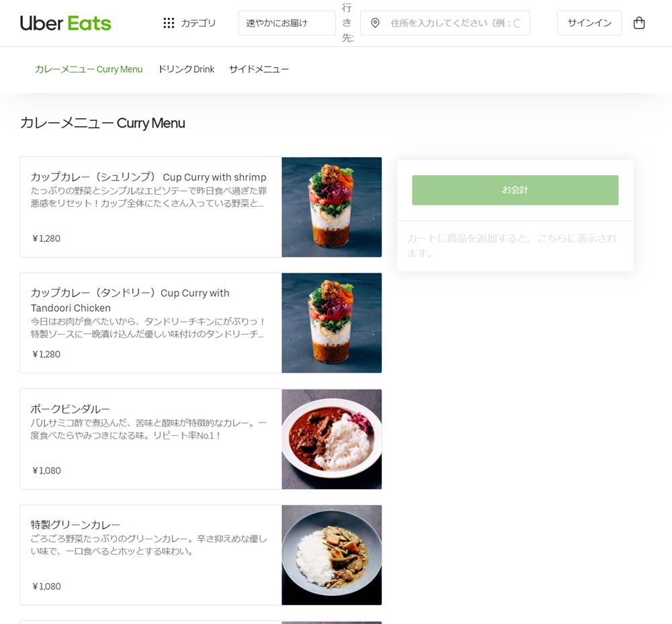Open the ポークビンダルー curry plate photo
The image size is (672, 624).
pos(332,439)
